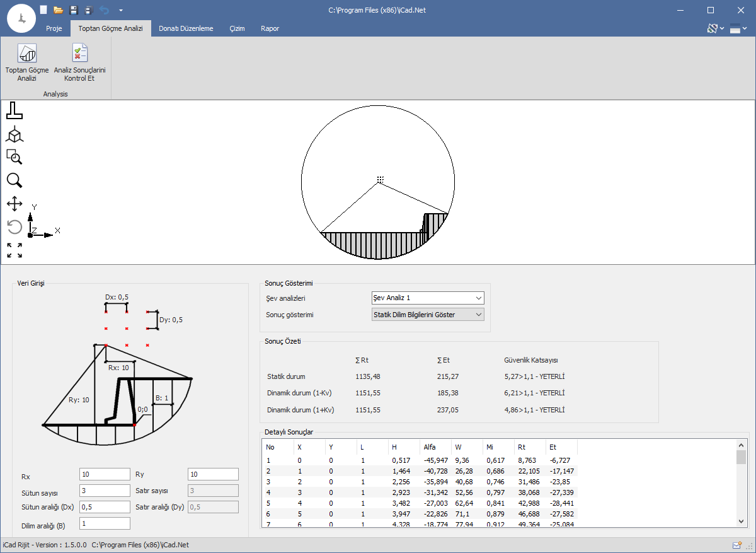Viewport: 756px width, 553px height.
Task: Click the undo arrow in quick access
Action: click(105, 10)
